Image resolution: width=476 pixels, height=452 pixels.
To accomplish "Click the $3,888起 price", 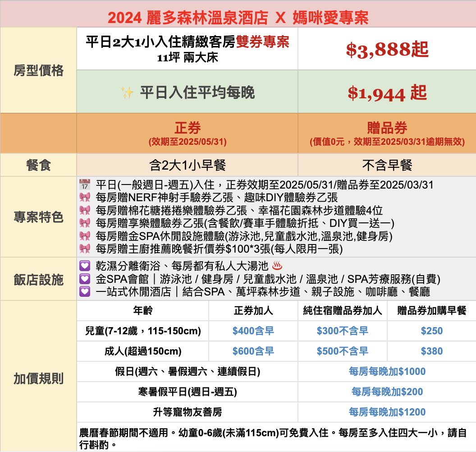I will point(387,49).
